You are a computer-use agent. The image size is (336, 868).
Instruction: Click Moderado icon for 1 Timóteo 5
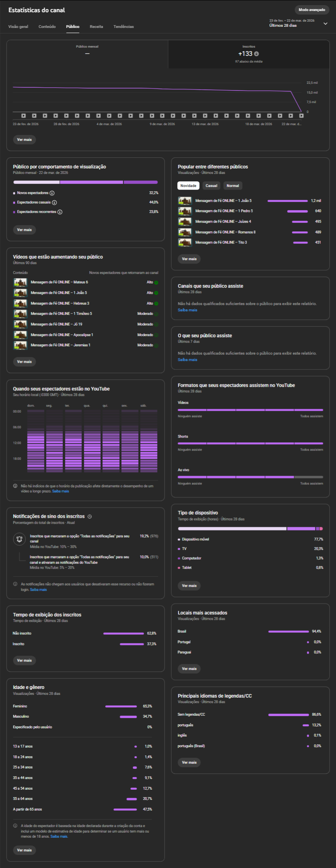(156, 314)
